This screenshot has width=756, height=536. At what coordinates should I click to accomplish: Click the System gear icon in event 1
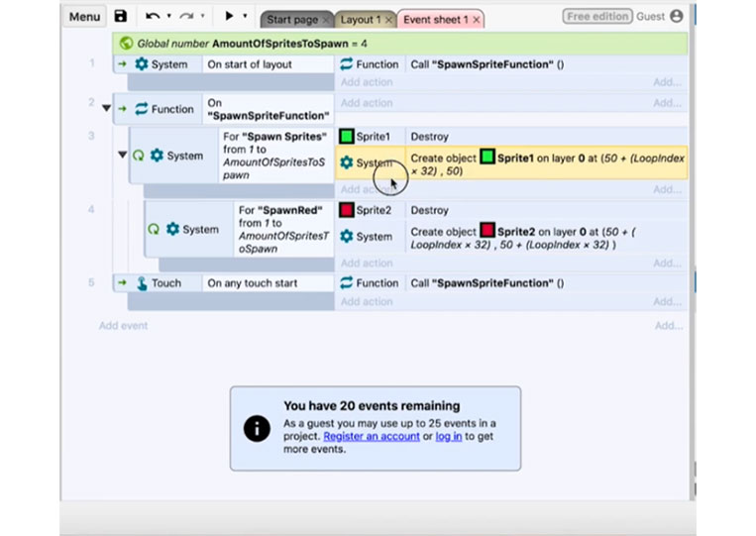(142, 64)
